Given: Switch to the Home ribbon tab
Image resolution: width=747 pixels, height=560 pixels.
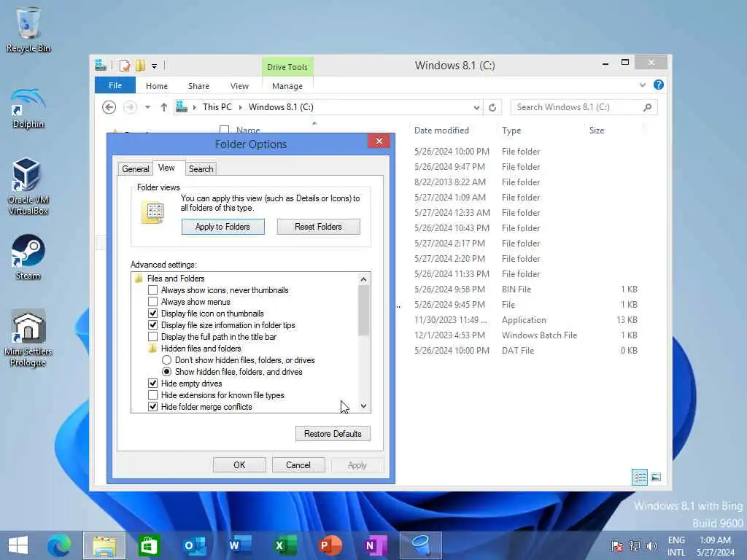Looking at the screenshot, I should tap(157, 86).
